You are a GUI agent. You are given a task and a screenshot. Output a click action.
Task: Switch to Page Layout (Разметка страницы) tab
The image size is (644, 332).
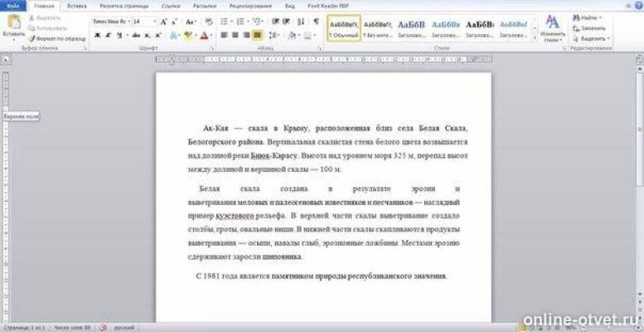pos(124,6)
